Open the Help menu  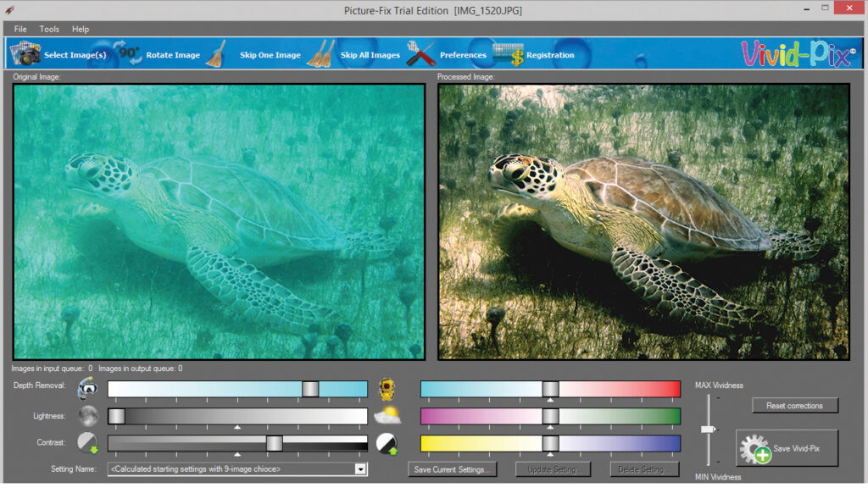pyautogui.click(x=80, y=29)
